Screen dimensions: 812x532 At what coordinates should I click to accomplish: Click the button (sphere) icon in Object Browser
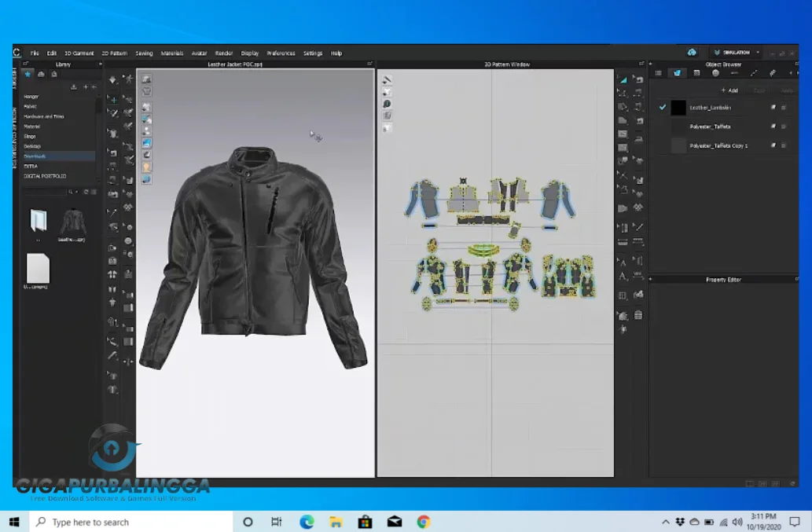click(x=715, y=73)
